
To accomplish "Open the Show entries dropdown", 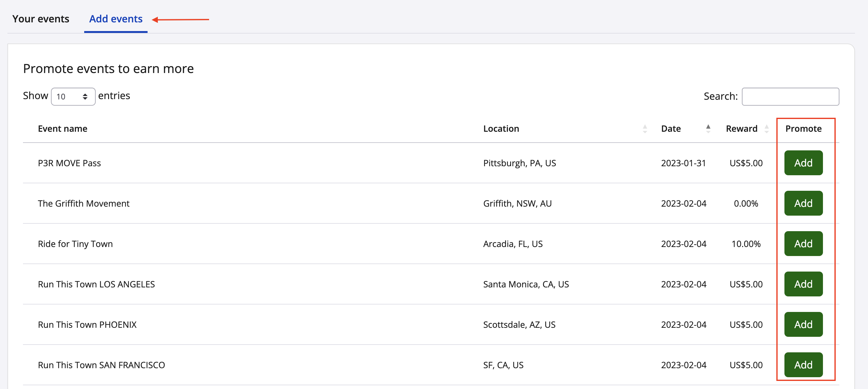I will [x=73, y=97].
